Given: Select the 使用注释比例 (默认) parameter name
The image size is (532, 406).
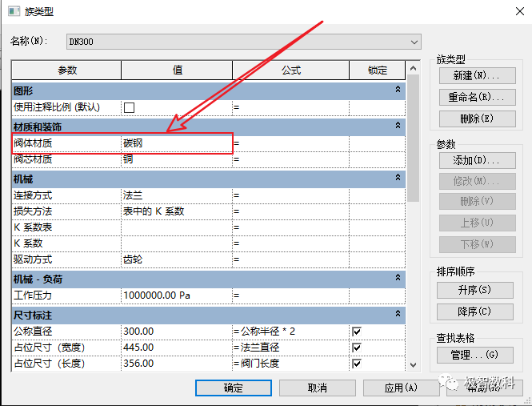Looking at the screenshot, I should [57, 107].
